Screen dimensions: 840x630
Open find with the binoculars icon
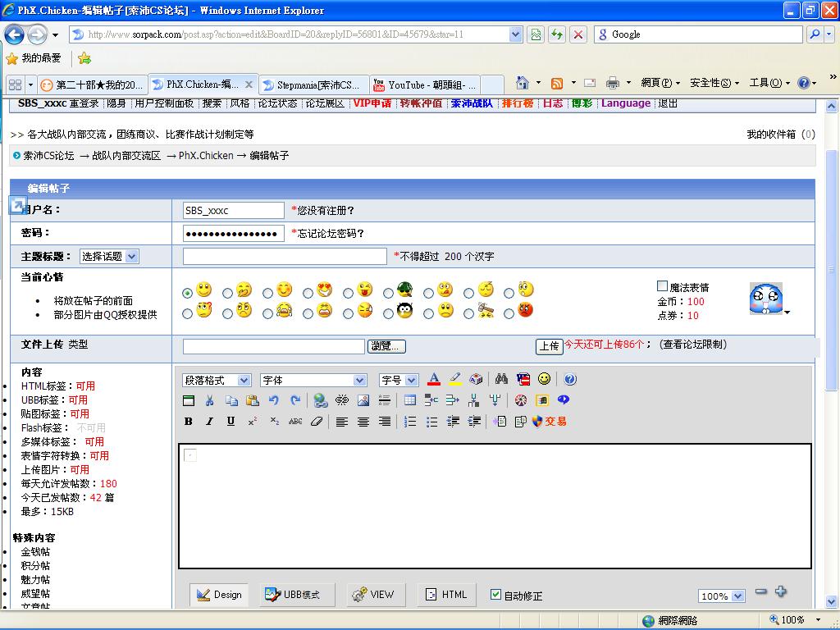501,379
